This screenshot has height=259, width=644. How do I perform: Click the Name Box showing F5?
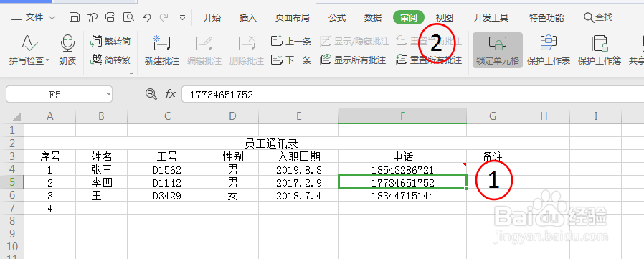click(x=55, y=95)
